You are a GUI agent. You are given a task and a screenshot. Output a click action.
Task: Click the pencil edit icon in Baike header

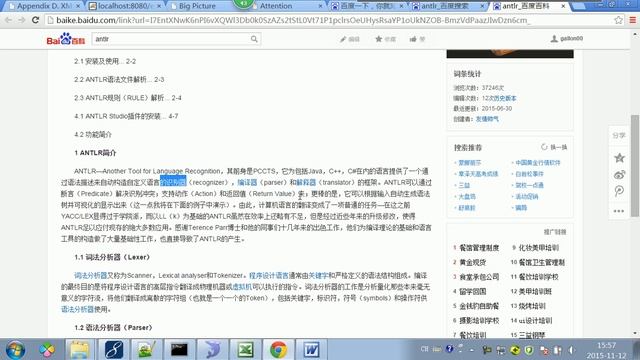click(x=343, y=39)
